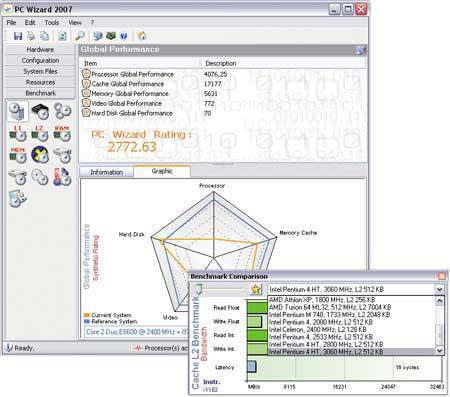Open the Configuration sidebar section
The image size is (450, 397).
(x=40, y=61)
